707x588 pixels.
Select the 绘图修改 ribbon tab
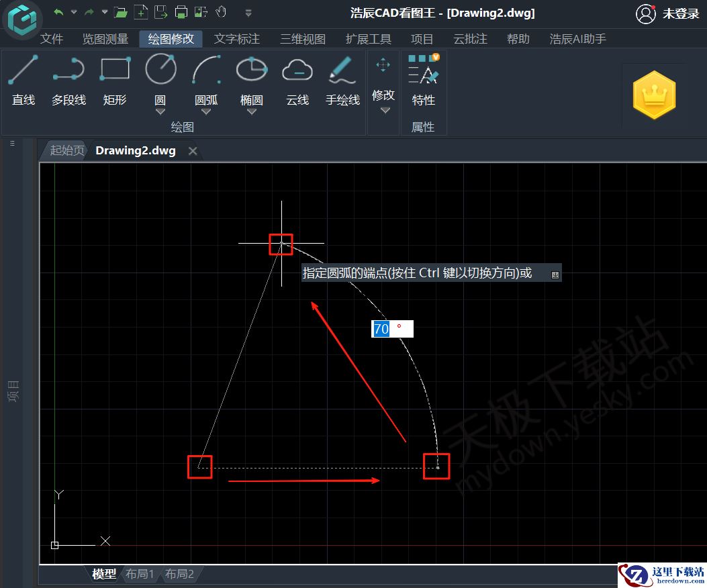(x=171, y=39)
